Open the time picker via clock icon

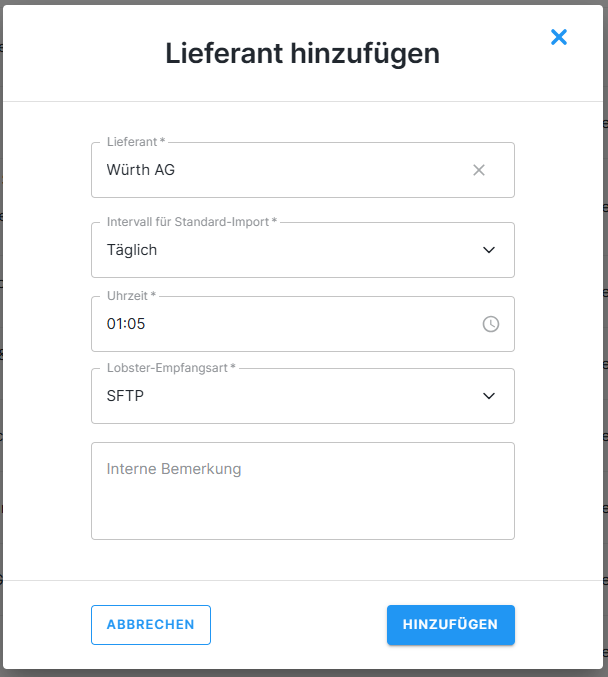point(491,324)
